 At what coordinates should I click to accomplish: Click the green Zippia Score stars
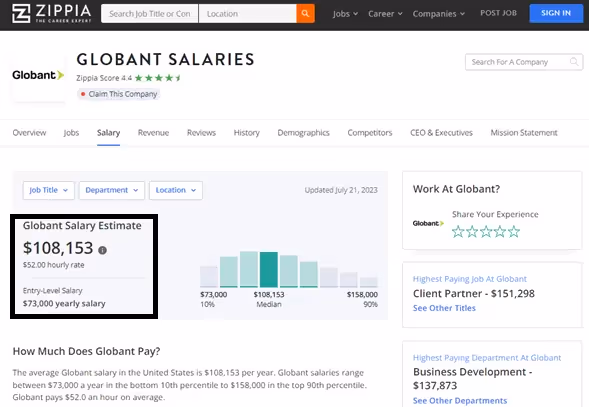(158, 78)
